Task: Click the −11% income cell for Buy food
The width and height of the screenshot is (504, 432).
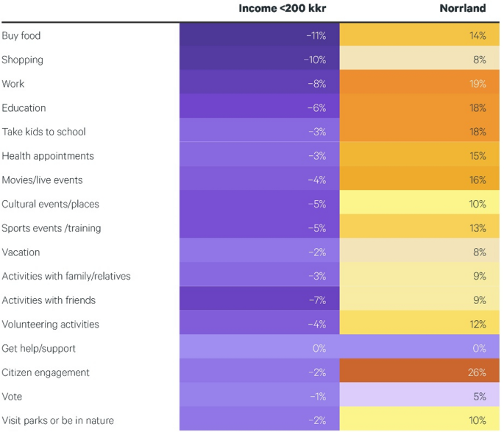Action: pyautogui.click(x=260, y=35)
